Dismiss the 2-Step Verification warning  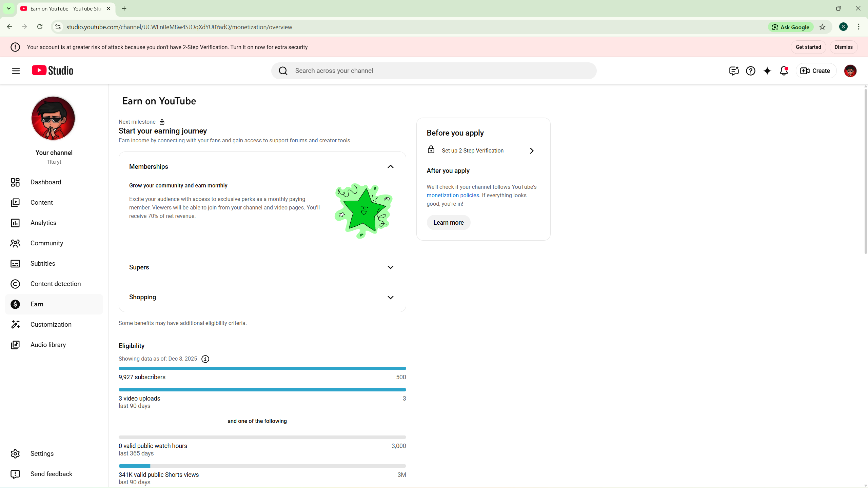pos(843,47)
